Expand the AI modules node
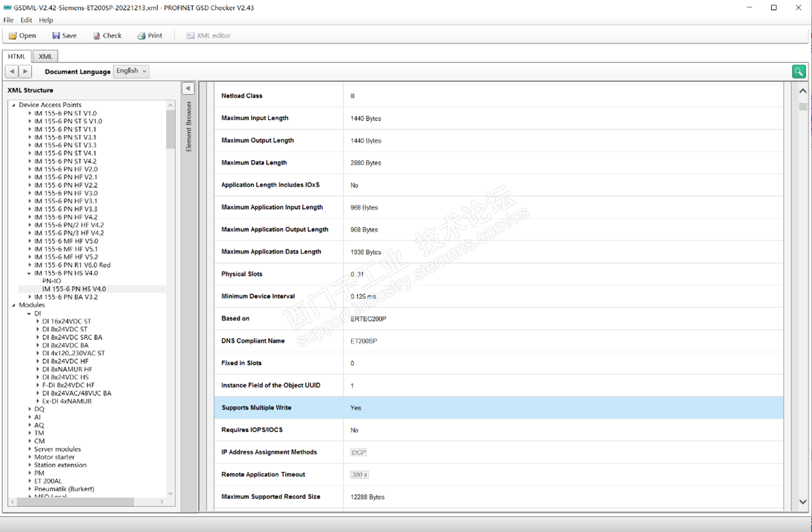Image resolution: width=812 pixels, height=532 pixels. (x=29, y=417)
